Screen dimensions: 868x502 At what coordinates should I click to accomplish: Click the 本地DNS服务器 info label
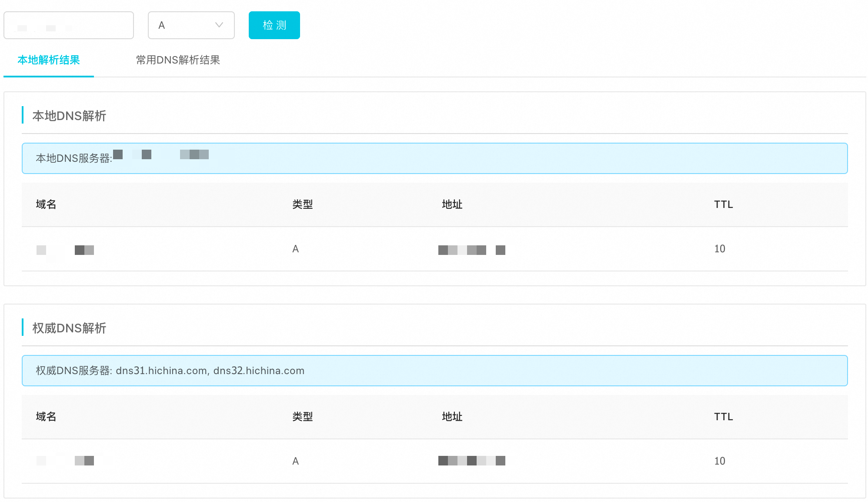tap(74, 158)
